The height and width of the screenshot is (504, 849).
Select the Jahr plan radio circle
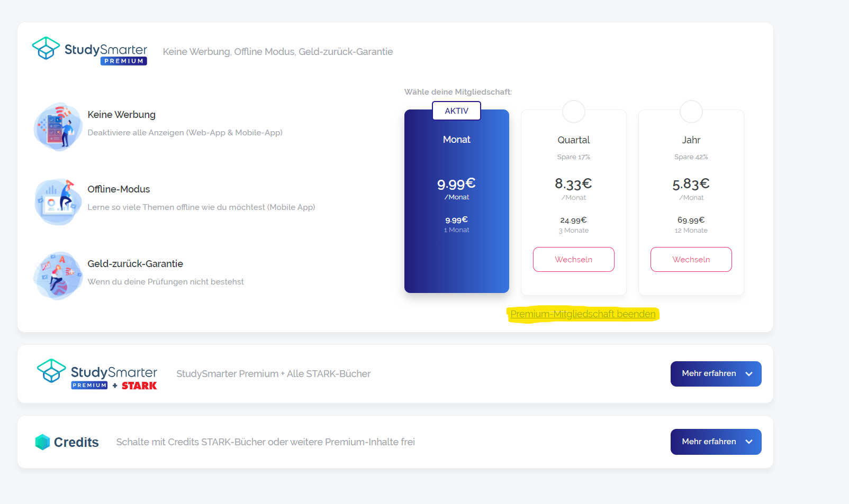pos(691,112)
